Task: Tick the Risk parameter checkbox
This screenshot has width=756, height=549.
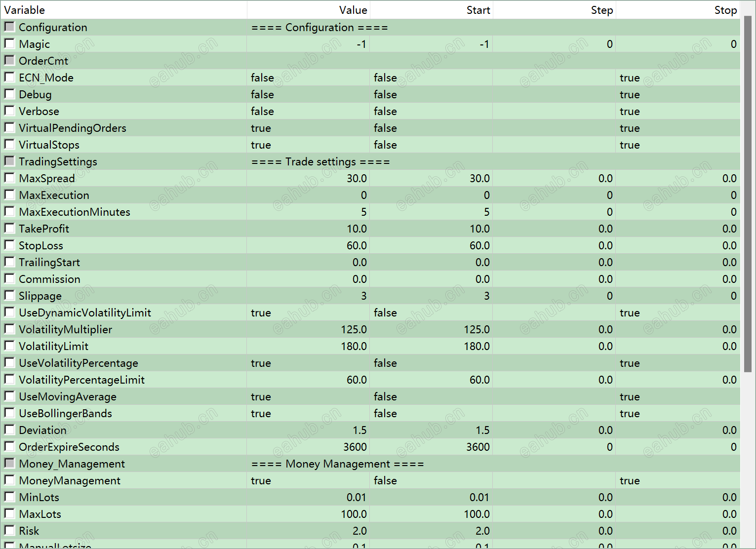Action: [x=9, y=530]
